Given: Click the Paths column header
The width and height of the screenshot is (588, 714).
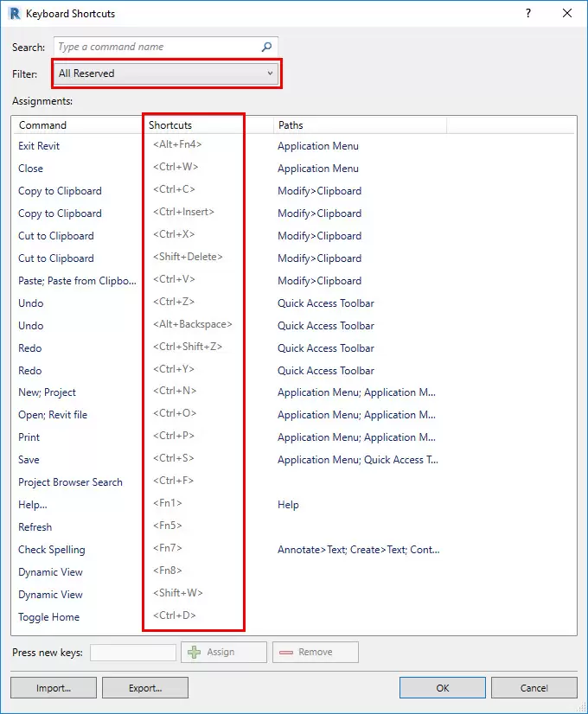Looking at the screenshot, I should pos(291,125).
